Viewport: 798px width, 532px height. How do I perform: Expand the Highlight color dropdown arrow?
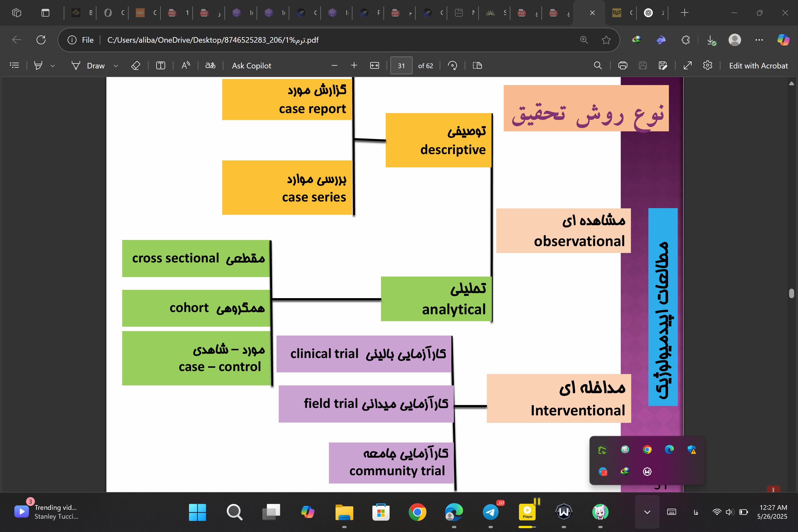tap(53, 66)
